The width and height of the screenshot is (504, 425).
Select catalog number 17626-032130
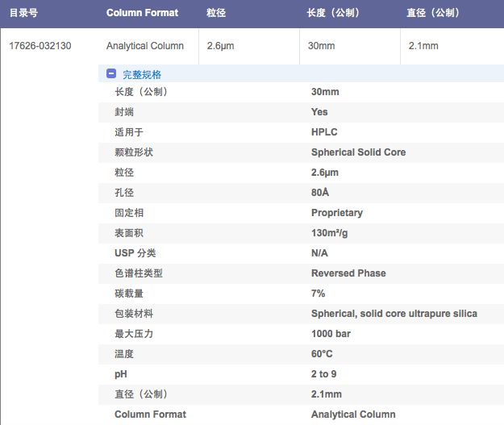pyautogui.click(x=40, y=46)
